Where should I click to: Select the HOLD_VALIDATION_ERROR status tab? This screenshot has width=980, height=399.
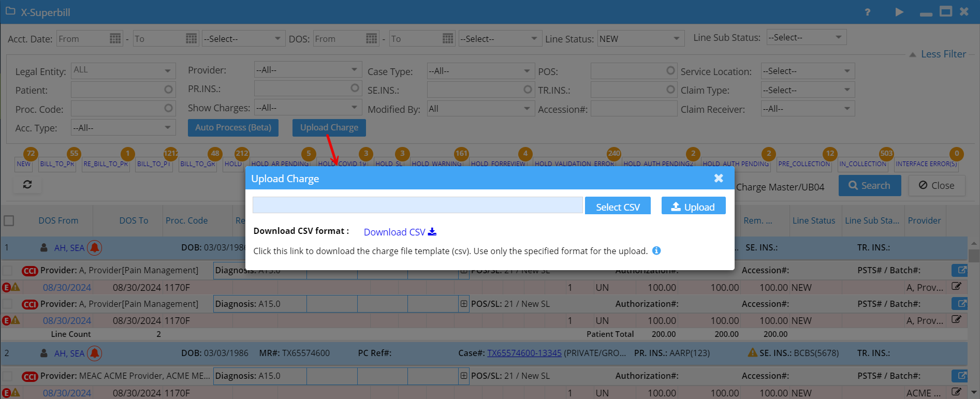(575, 164)
